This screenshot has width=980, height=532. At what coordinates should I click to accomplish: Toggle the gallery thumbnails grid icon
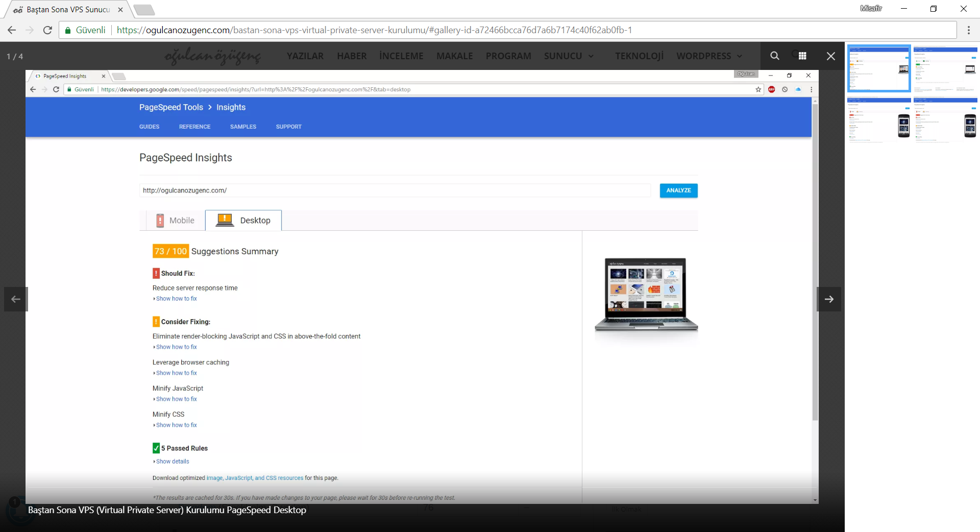(802, 56)
